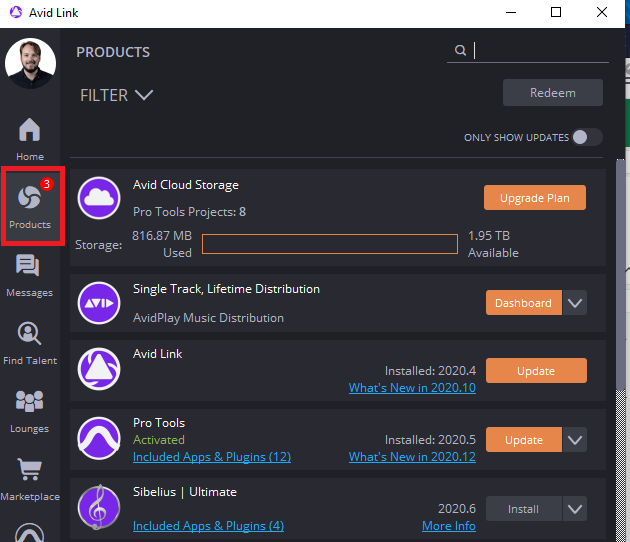Expand the FILTER dropdown

117,95
